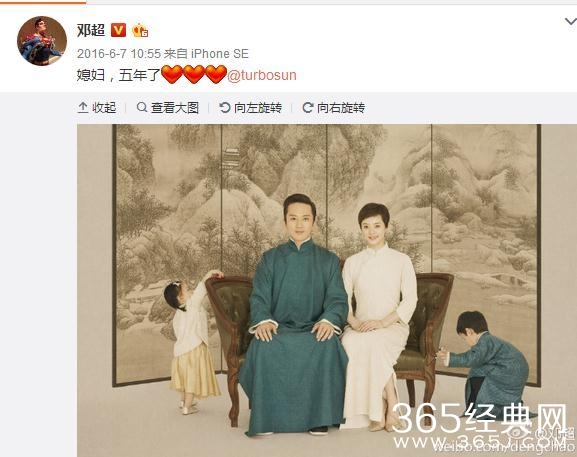Open the post timestamp 2016-6-7 10:55
Image resolution: width=577 pixels, height=457 pixels.
tap(118, 54)
